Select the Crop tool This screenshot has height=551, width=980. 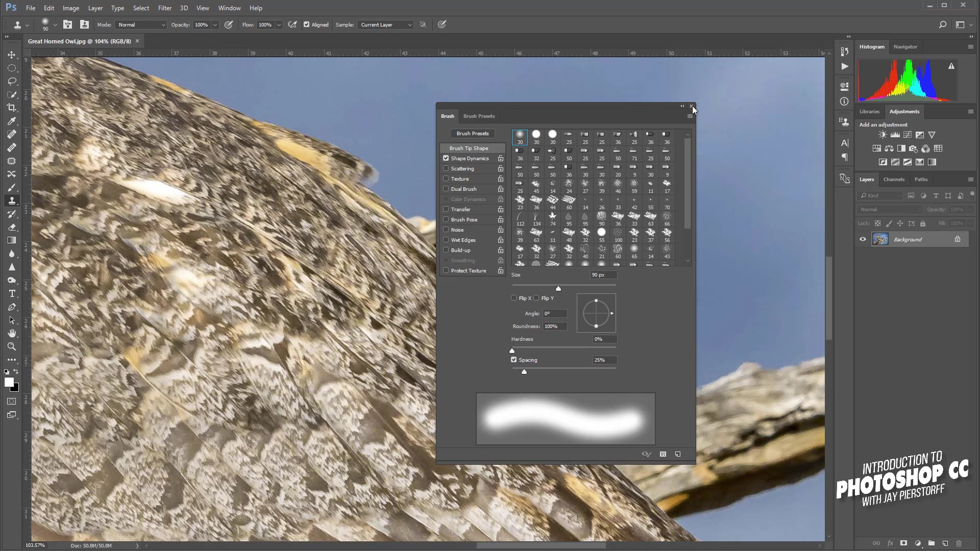coord(11,108)
